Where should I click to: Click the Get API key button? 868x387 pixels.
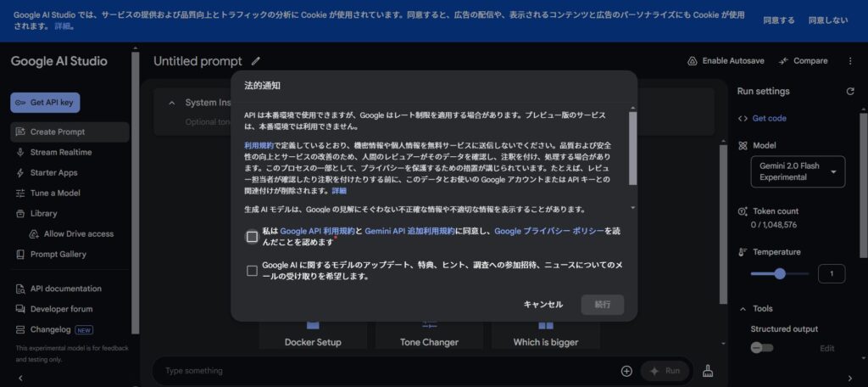(45, 103)
